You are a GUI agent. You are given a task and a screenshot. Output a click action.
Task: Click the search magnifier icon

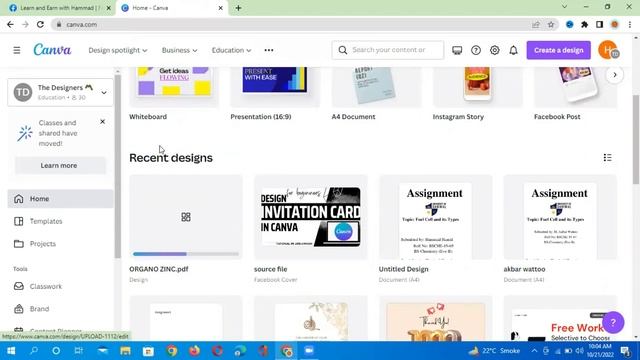coord(342,50)
